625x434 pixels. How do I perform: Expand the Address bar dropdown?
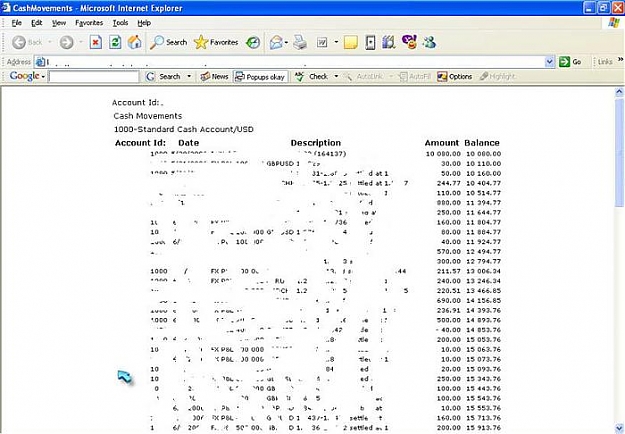[550, 62]
